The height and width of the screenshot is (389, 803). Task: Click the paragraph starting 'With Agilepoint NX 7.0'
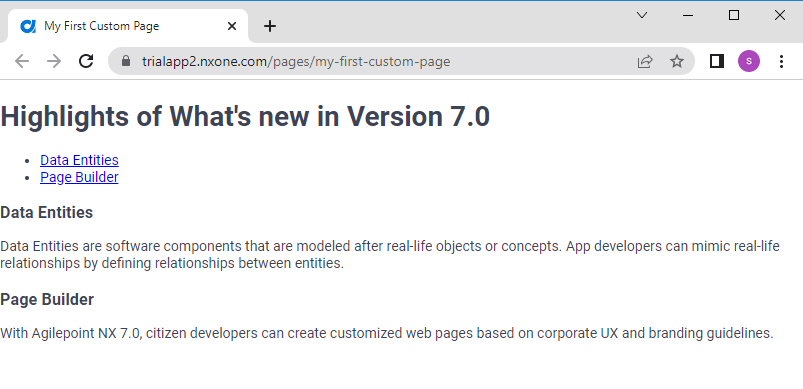point(387,333)
